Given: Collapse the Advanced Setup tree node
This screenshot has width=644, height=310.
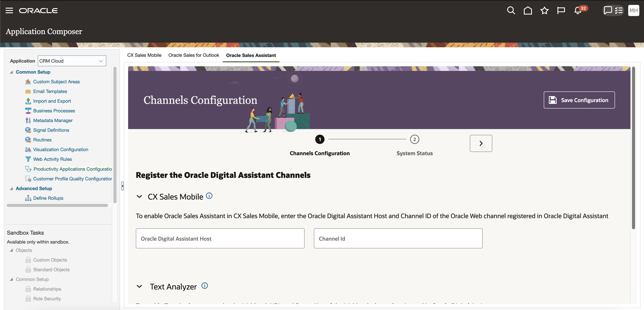Looking at the screenshot, I should (11, 189).
